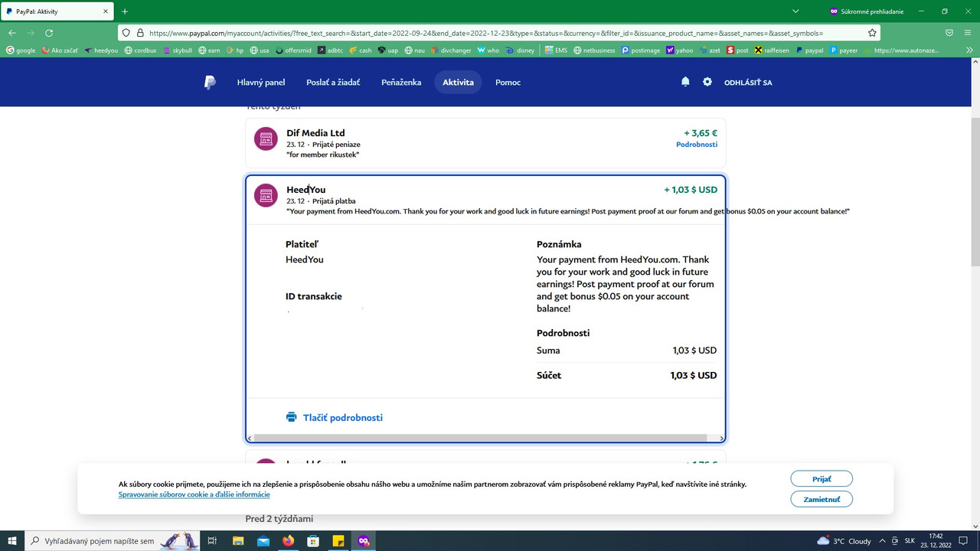Open the disney bookmark

[x=521, y=51]
